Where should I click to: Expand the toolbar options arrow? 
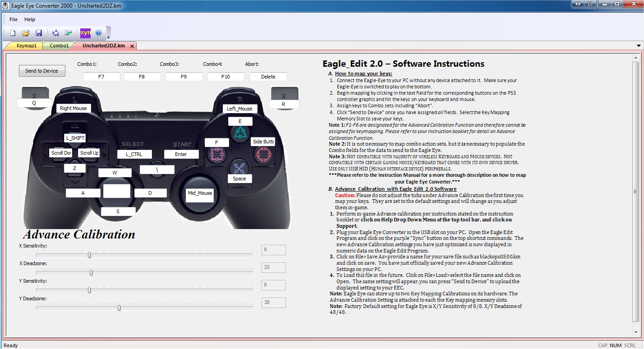coord(108,37)
